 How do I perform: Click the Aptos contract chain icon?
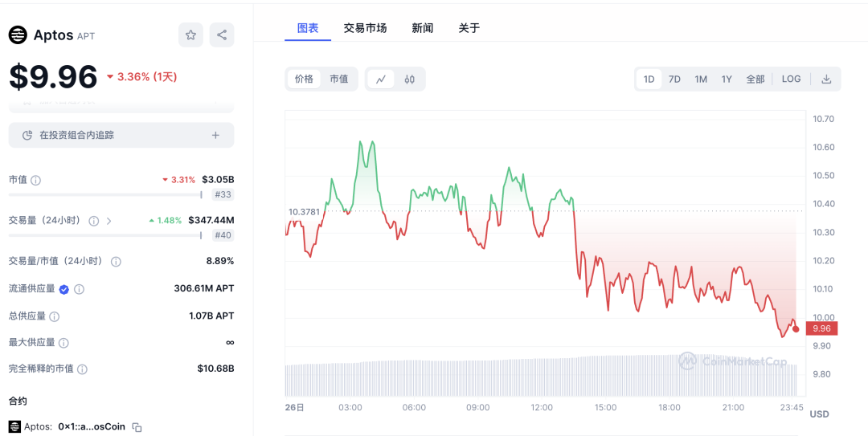pyautogui.click(x=14, y=427)
